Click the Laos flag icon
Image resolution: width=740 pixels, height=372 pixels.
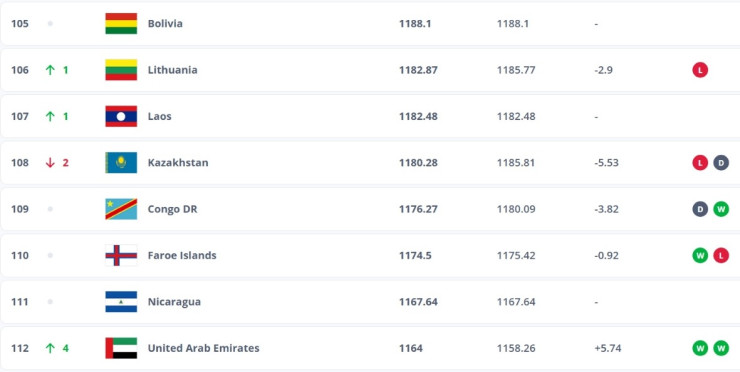(121, 116)
